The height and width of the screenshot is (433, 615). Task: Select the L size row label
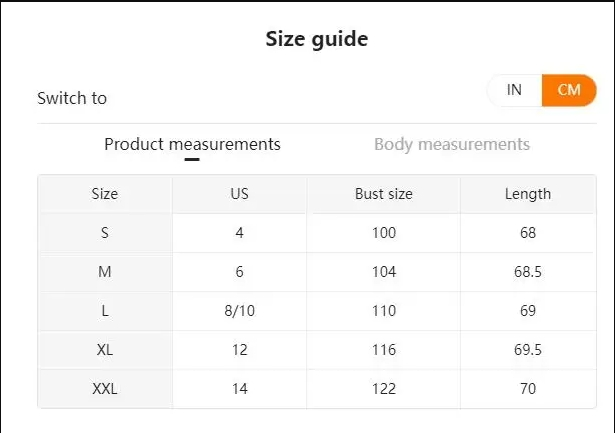point(105,311)
